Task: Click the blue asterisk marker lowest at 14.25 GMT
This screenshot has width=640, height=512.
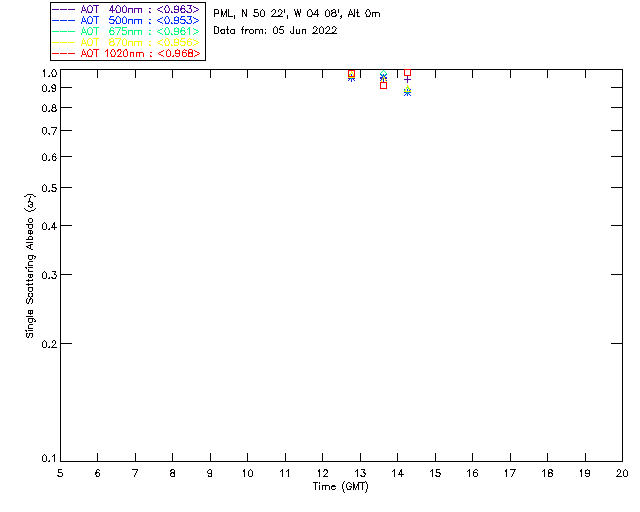Action: tap(407, 93)
